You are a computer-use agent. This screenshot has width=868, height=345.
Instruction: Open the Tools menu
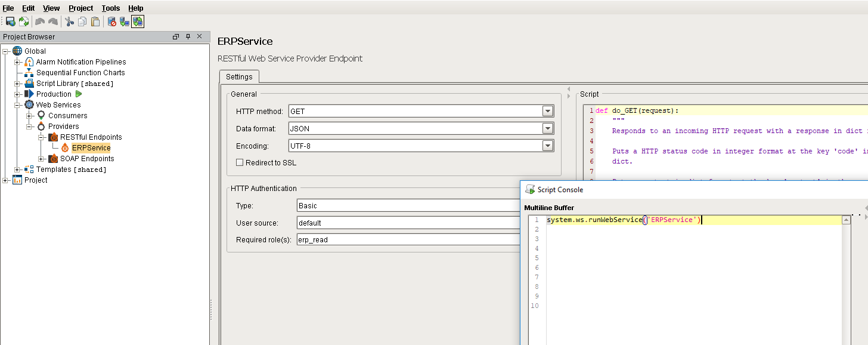(110, 8)
